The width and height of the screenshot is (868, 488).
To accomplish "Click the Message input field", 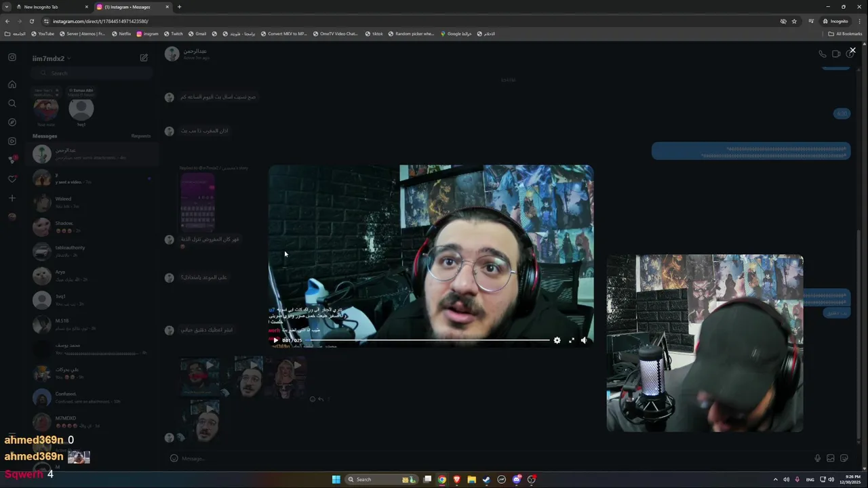I will pos(495,458).
